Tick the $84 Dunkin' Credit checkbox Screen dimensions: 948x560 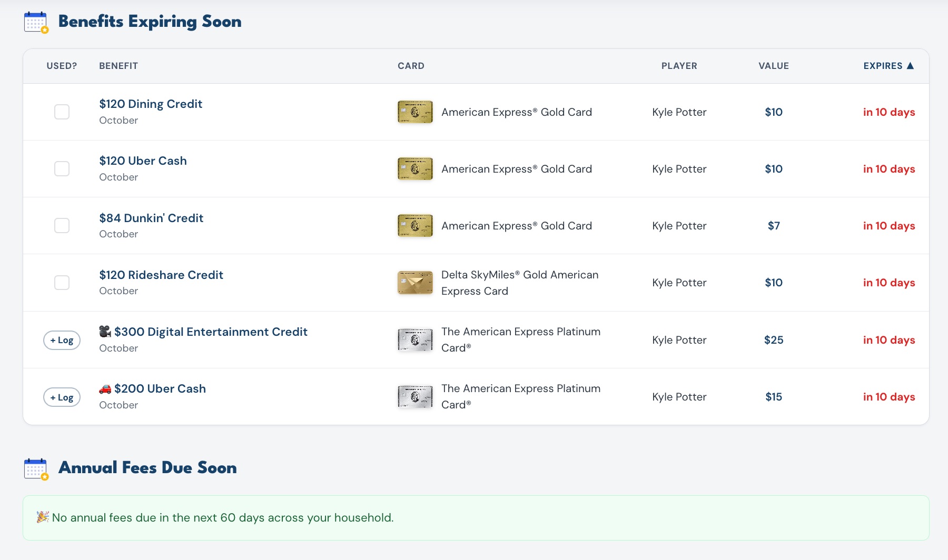pyautogui.click(x=62, y=226)
